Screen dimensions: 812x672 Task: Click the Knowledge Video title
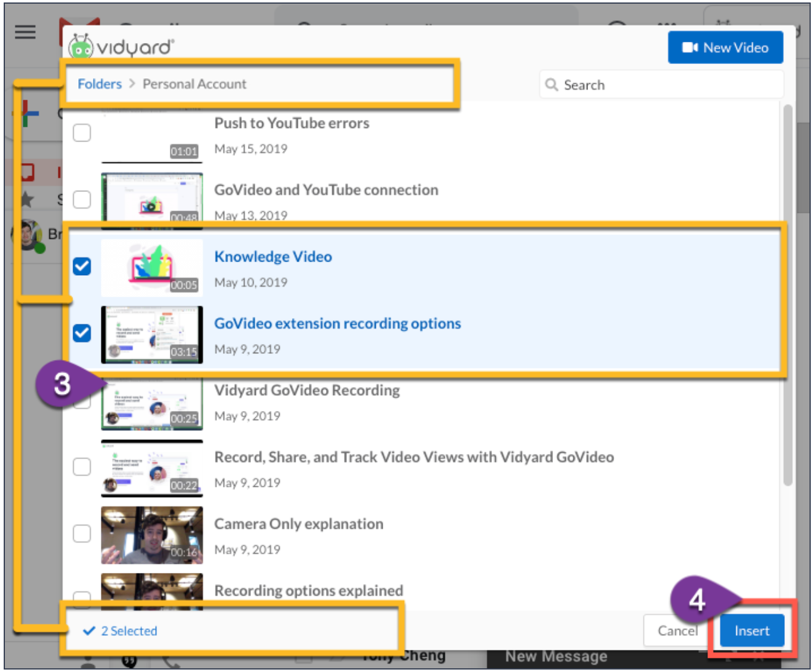273,257
